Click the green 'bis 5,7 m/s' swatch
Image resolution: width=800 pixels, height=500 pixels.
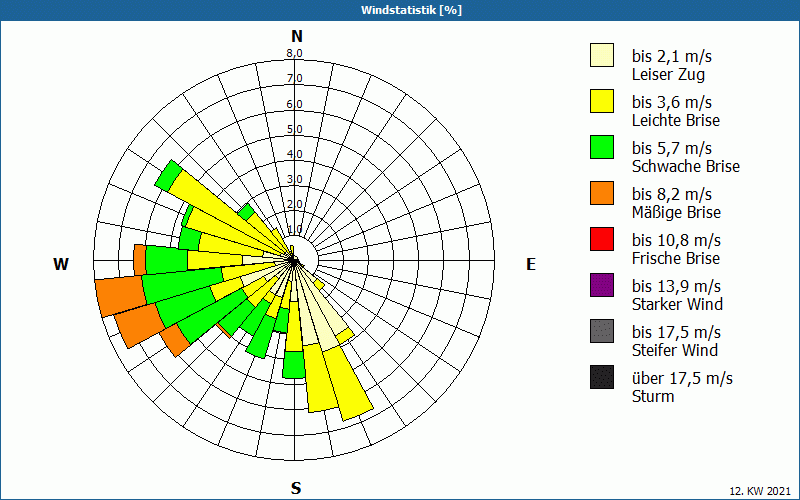pyautogui.click(x=602, y=147)
